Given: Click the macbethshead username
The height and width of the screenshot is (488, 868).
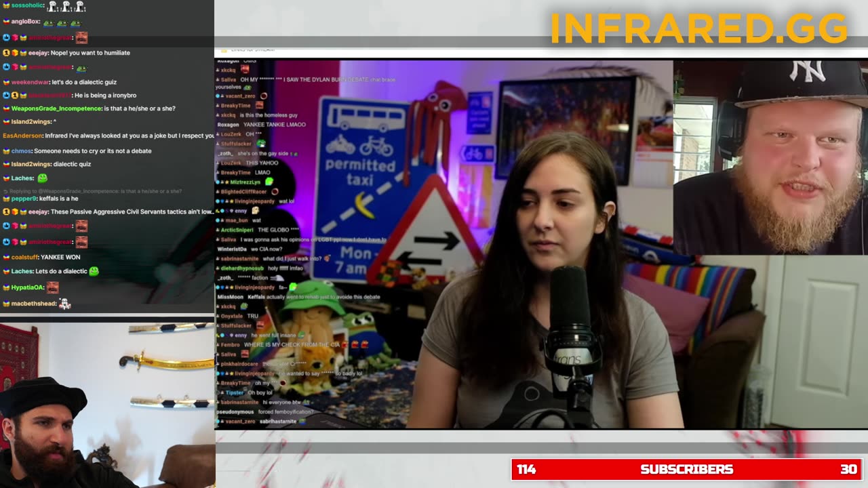Looking at the screenshot, I should pos(34,304).
